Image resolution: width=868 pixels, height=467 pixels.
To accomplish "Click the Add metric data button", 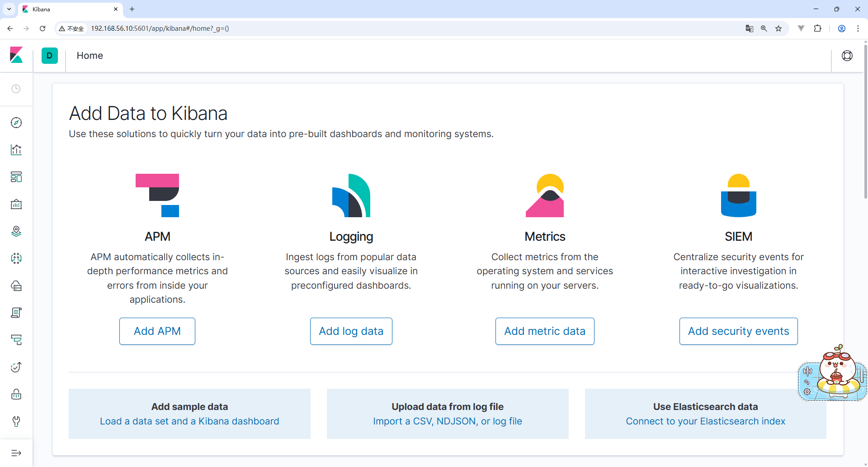I will 545,331.
